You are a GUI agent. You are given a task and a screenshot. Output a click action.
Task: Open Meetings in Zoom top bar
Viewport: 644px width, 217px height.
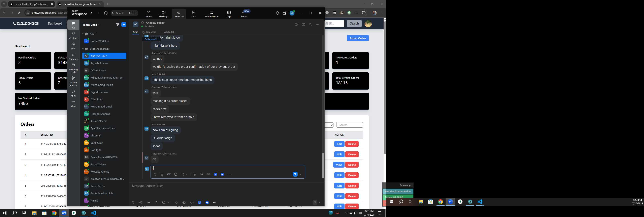click(x=163, y=14)
